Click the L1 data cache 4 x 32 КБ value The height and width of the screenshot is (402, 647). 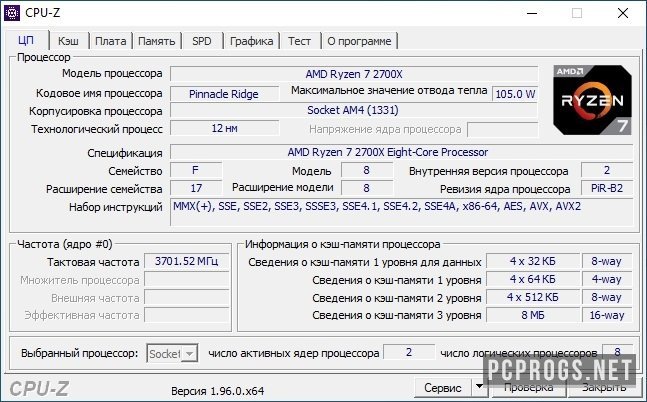[533, 261]
